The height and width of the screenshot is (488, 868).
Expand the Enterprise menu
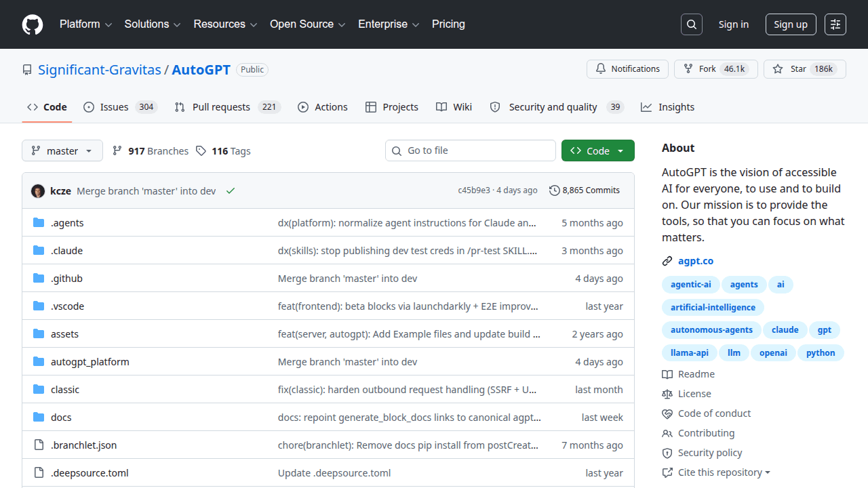pos(389,24)
